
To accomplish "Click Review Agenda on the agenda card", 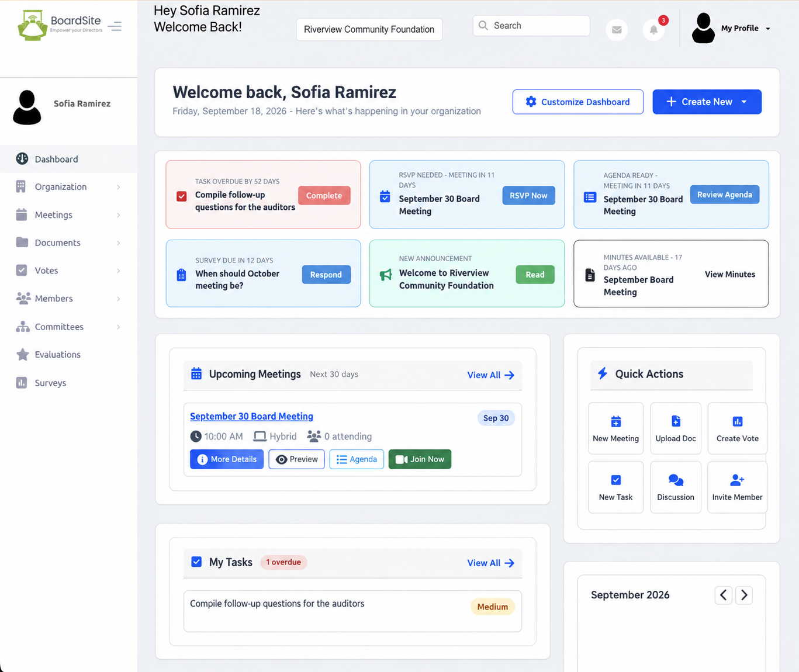I will click(725, 195).
